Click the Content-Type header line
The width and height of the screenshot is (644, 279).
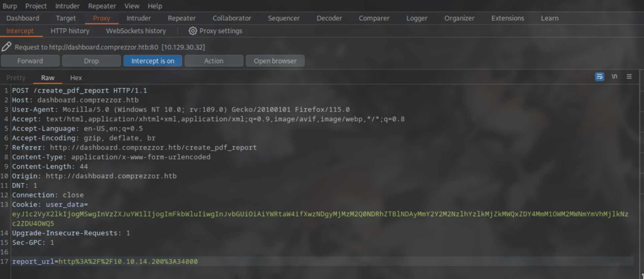coord(111,157)
